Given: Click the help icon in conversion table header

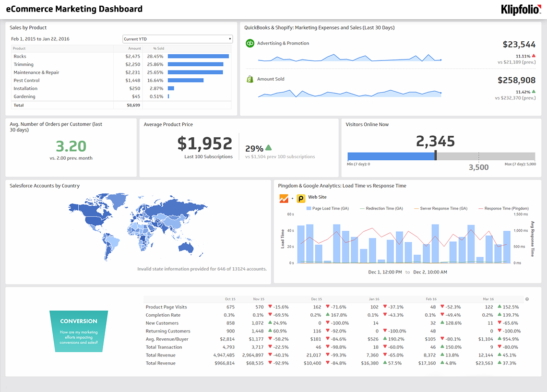Looking at the screenshot, I should pyautogui.click(x=527, y=299).
